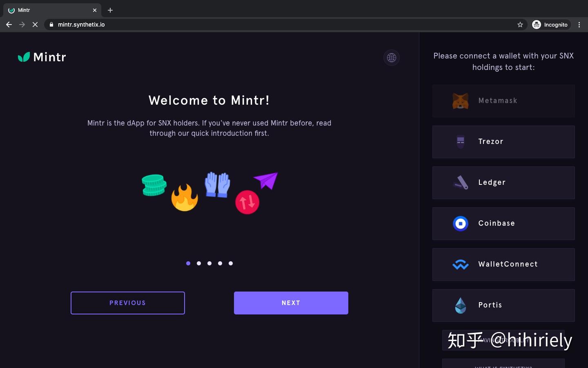The width and height of the screenshot is (588, 368).
Task: Connect with WalletConnect option
Action: [x=503, y=265]
